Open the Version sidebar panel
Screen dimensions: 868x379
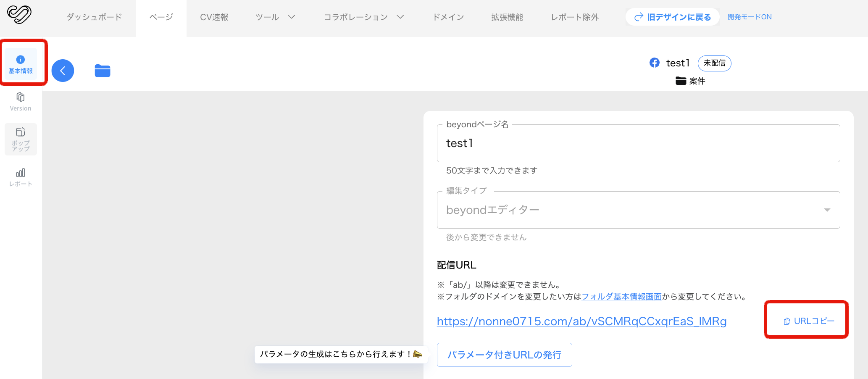pos(21,102)
